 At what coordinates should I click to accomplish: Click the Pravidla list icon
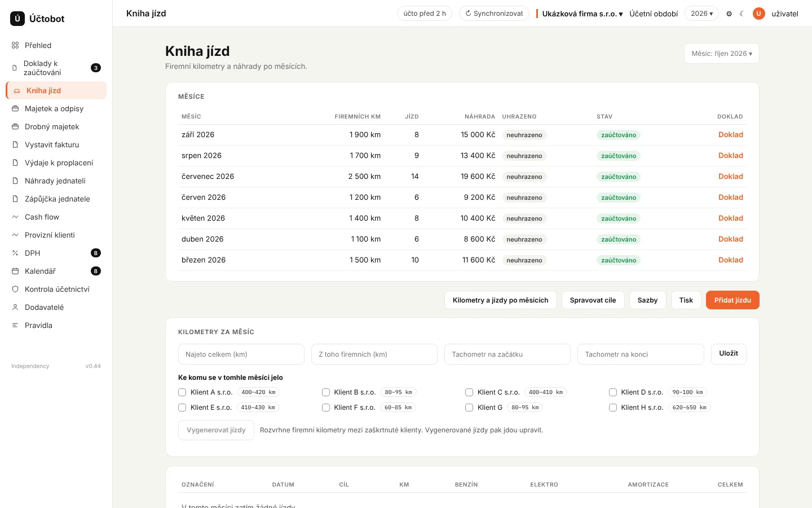coord(15,325)
